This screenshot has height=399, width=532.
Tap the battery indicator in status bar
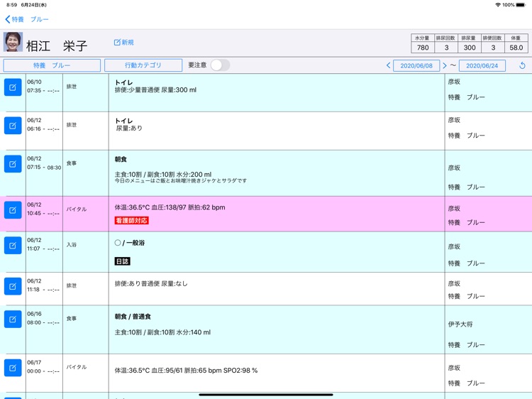pyautogui.click(x=521, y=5)
